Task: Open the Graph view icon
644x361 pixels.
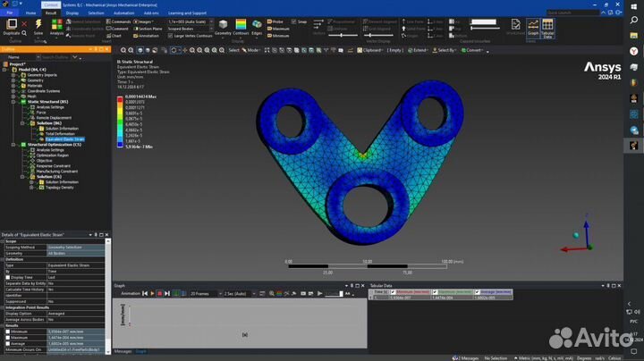Action: pyautogui.click(x=533, y=27)
